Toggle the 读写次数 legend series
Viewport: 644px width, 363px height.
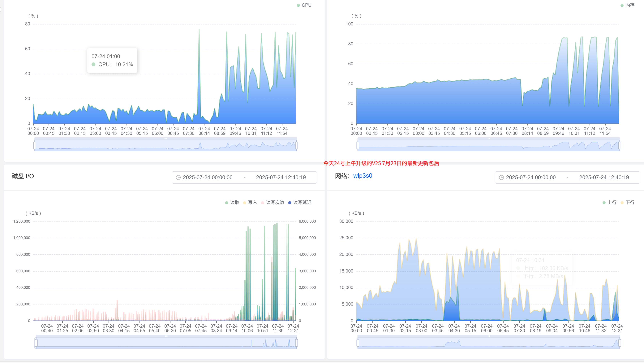tap(273, 202)
